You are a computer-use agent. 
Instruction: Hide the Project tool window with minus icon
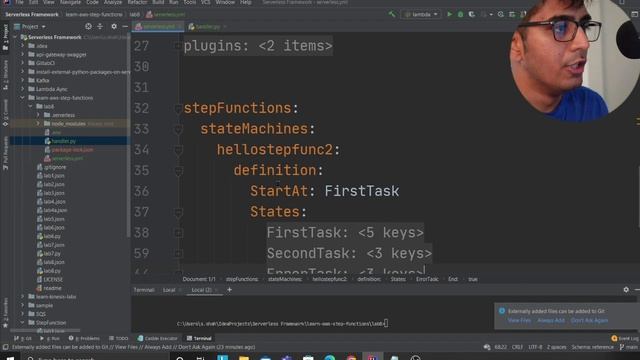click(125, 27)
